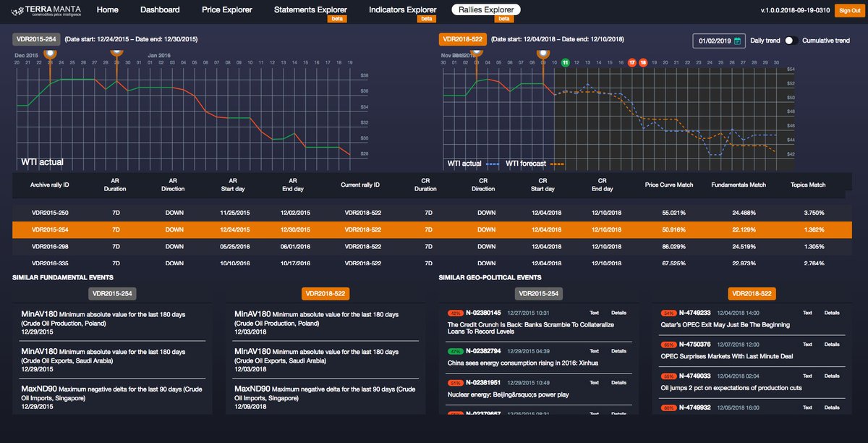
Task: Click the Fundamentals Match column header
Action: tap(739, 185)
